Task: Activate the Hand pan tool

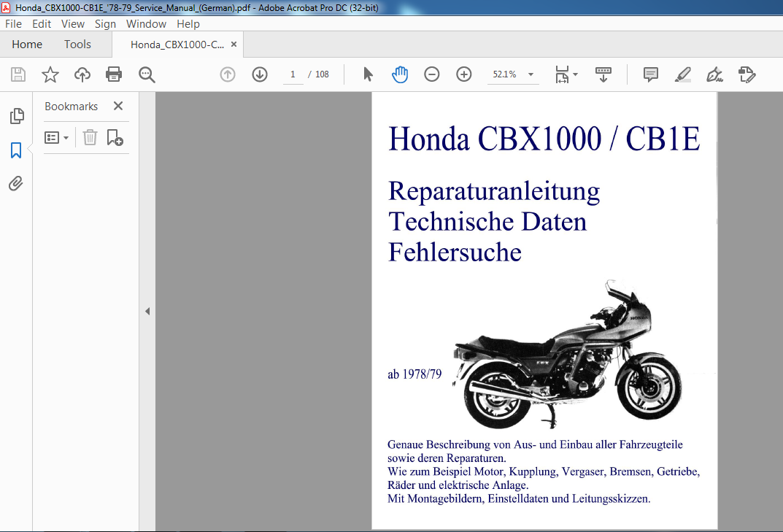Action: point(399,74)
